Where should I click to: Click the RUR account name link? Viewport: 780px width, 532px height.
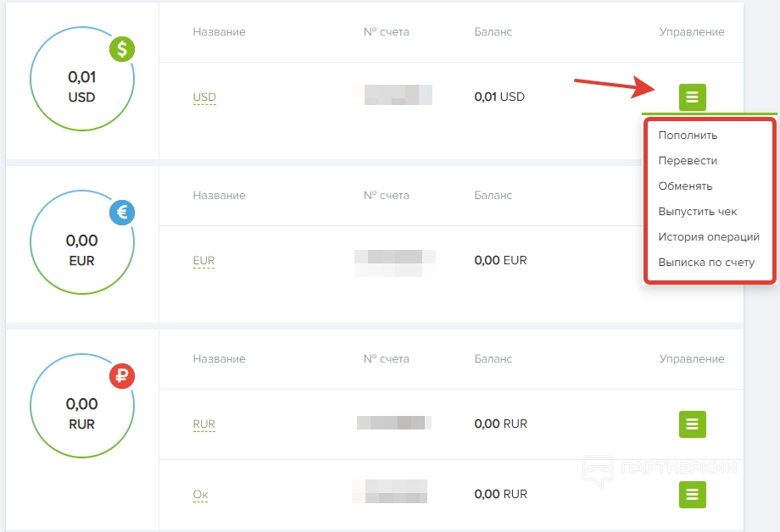[204, 424]
